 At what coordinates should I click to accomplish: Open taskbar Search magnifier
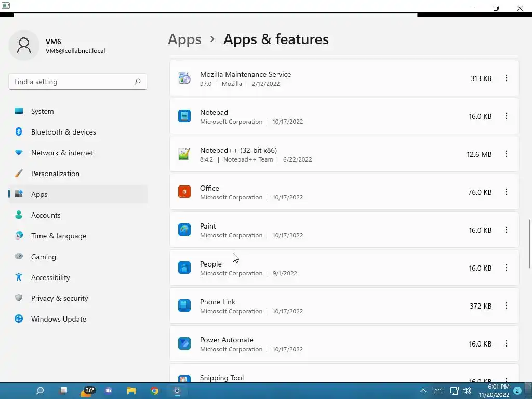[40, 391]
